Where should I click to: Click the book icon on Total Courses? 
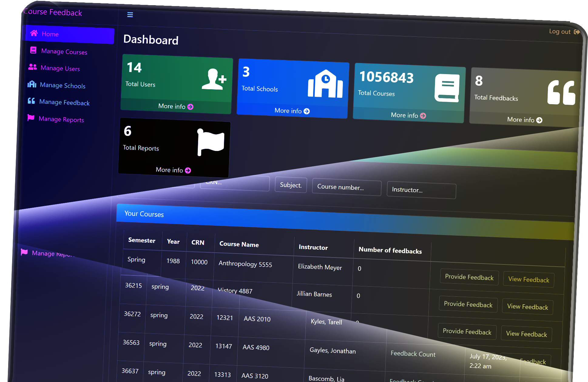(447, 88)
